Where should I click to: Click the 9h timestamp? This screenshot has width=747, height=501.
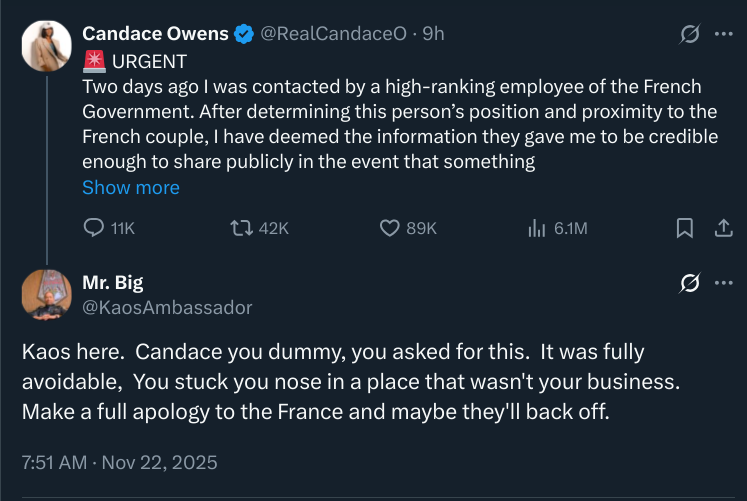pos(434,34)
